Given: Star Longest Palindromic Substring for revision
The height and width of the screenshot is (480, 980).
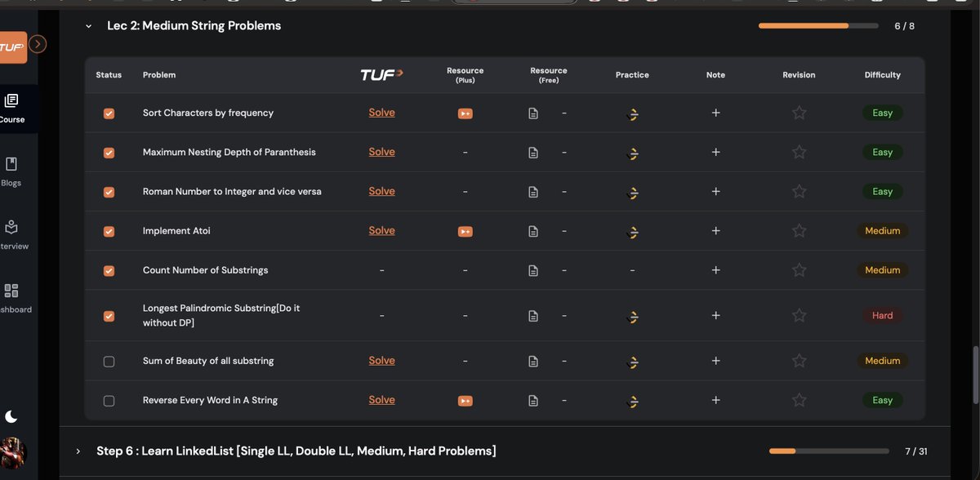Looking at the screenshot, I should coord(799,315).
